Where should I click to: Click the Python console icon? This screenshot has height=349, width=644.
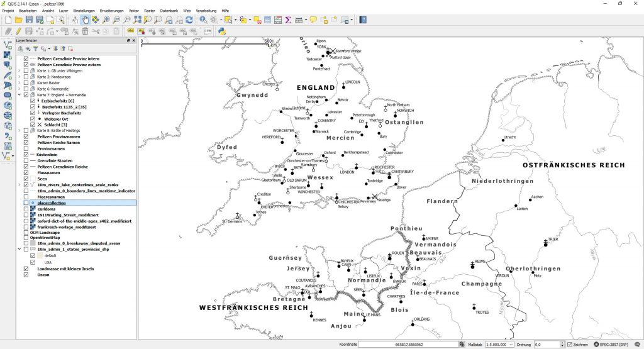(222, 30)
